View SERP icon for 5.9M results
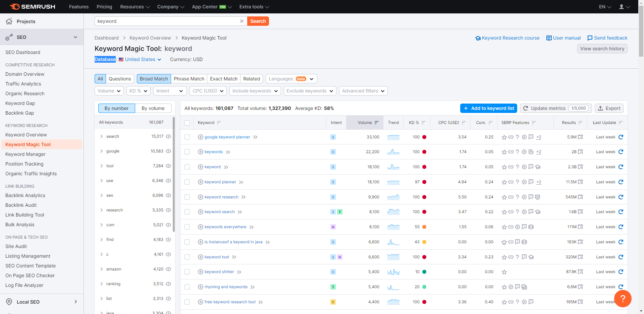644x314 pixels. [x=581, y=137]
